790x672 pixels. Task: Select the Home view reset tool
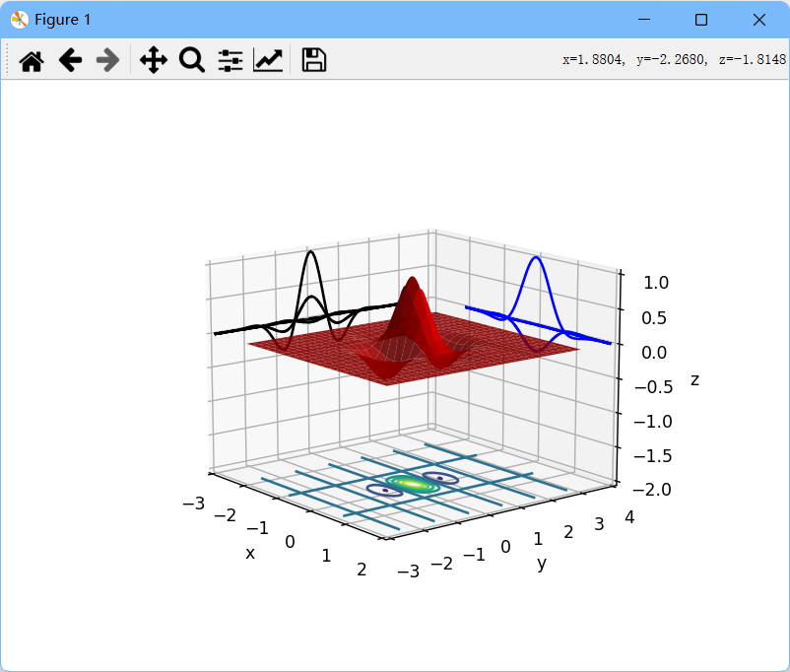click(31, 60)
